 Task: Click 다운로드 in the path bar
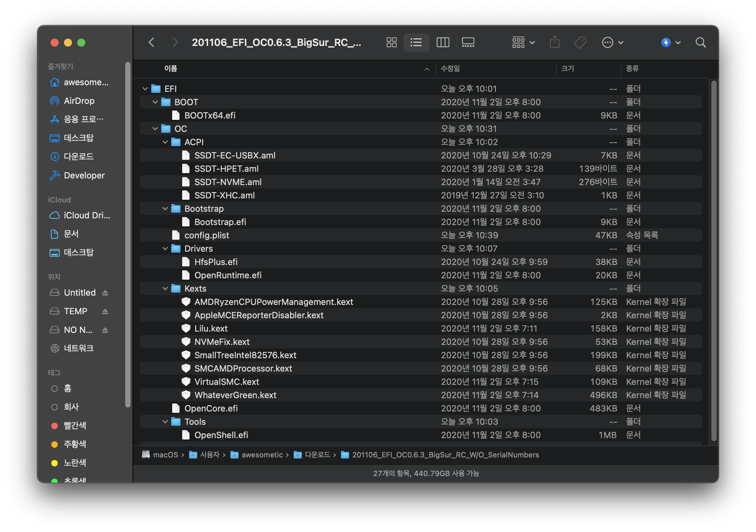[317, 455]
